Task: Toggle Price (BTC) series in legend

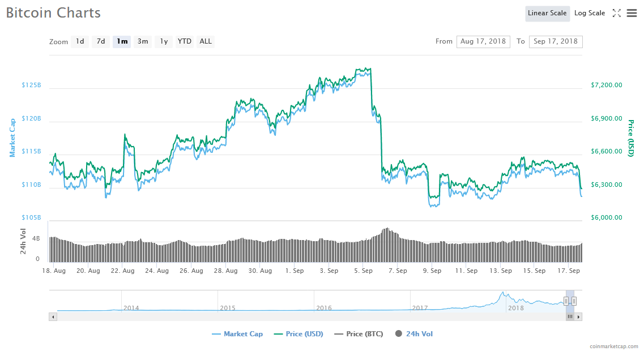Action: tap(359, 334)
